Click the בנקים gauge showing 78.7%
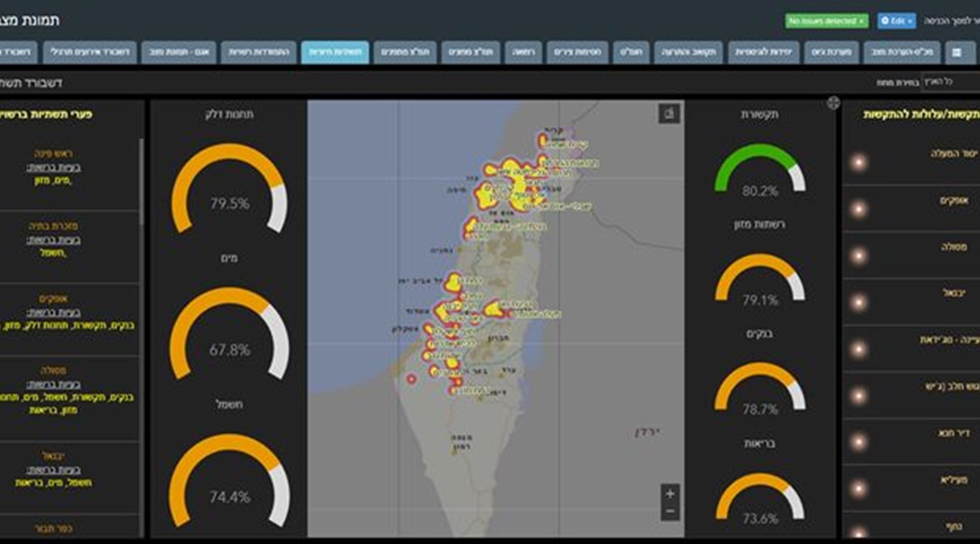This screenshot has height=544, width=980. point(760,387)
